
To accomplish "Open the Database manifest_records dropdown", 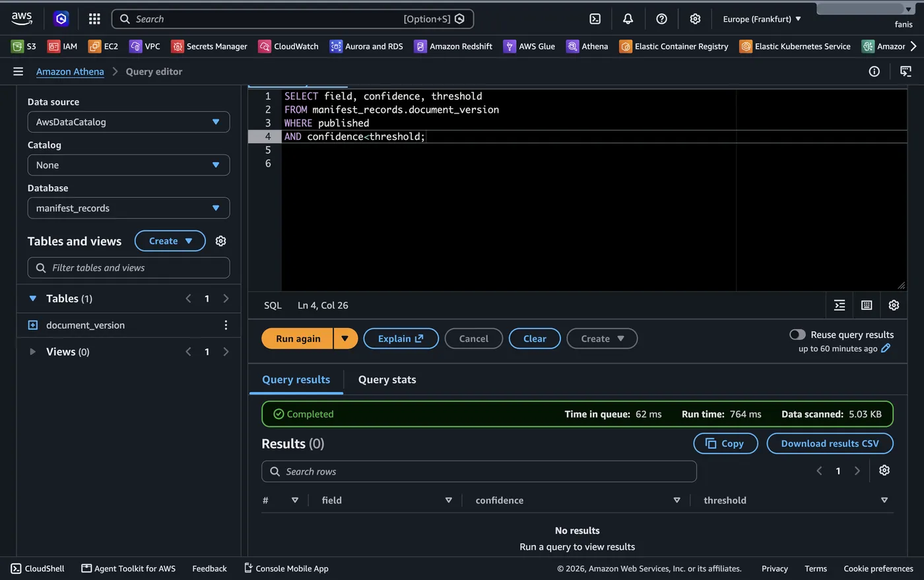I will click(129, 208).
